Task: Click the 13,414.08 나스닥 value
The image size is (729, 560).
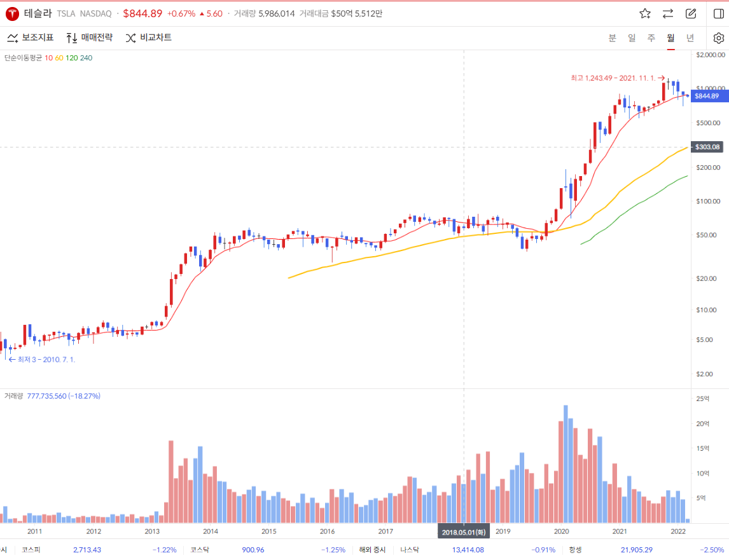Action: [468, 550]
